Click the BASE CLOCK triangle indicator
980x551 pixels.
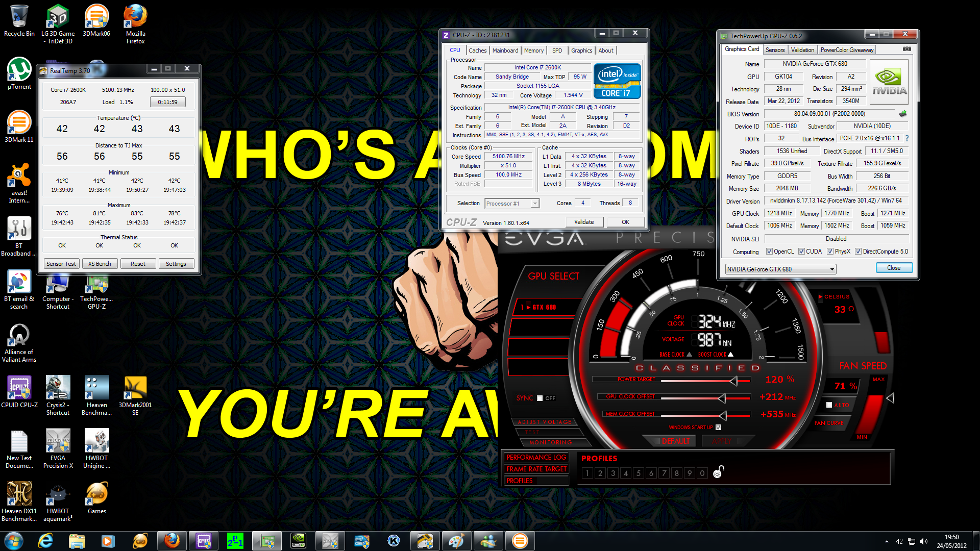(x=689, y=355)
